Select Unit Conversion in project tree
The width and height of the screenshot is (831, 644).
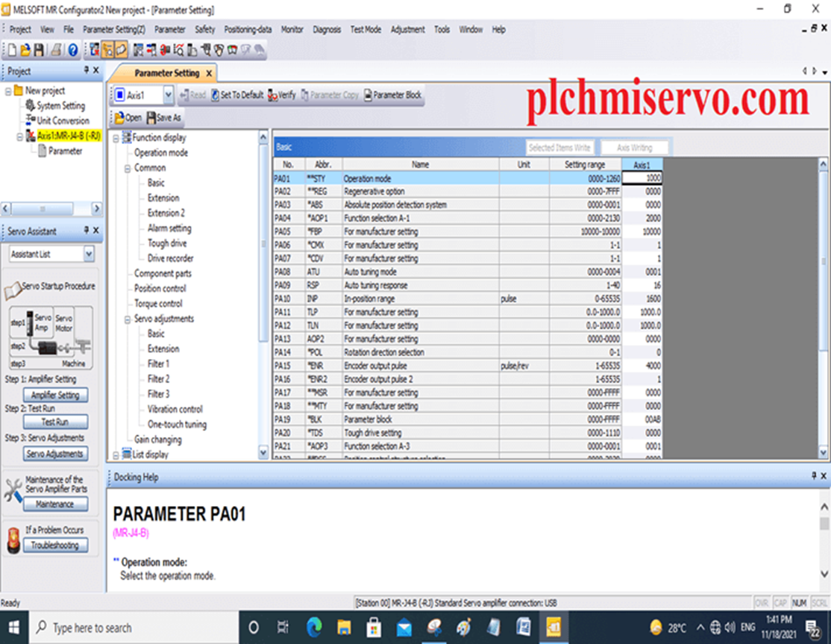tap(63, 121)
